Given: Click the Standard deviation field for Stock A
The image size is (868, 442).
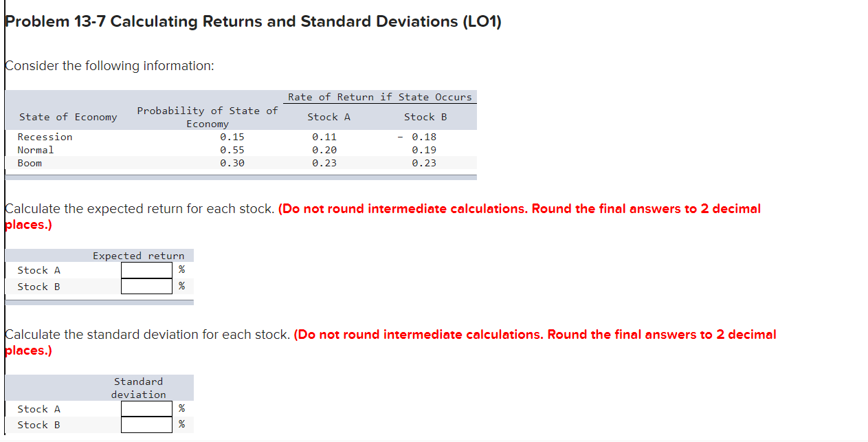Looking at the screenshot, I should (146, 408).
